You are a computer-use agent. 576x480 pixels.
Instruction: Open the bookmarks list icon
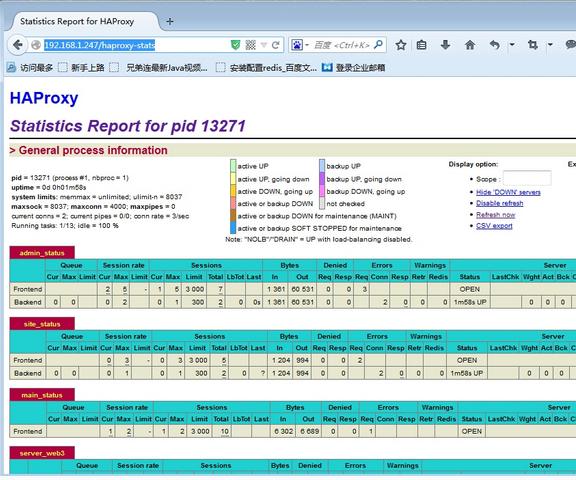(422, 45)
